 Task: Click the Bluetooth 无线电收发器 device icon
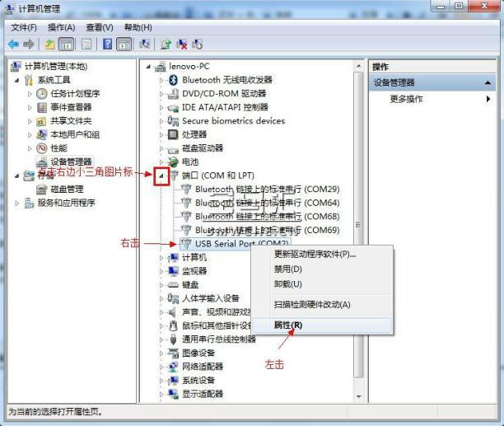pyautogui.click(x=173, y=80)
